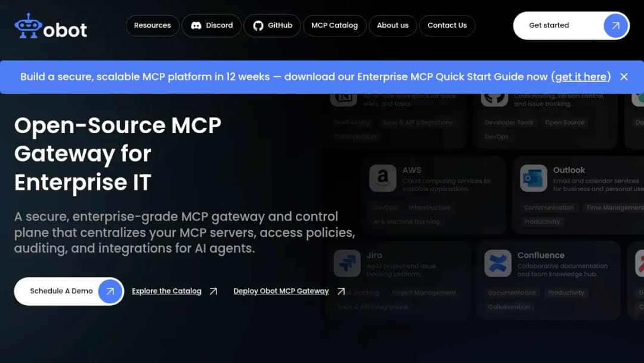Image resolution: width=644 pixels, height=363 pixels.
Task: Click the AWS Amazon icon
Action: [382, 179]
